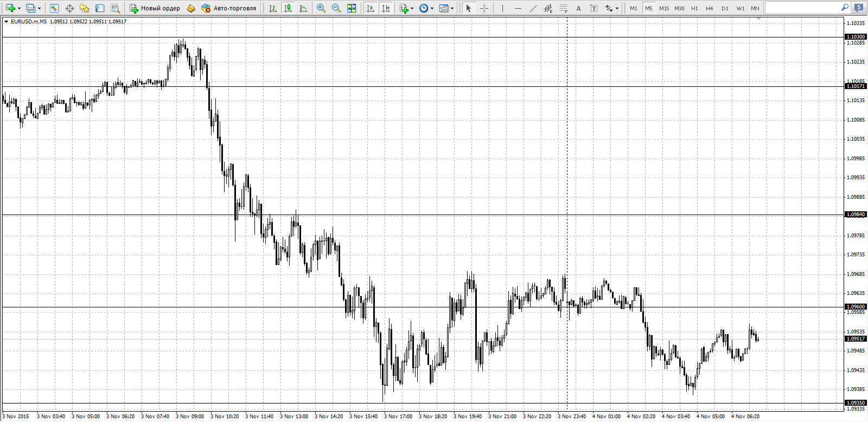Viewport: 868px width, 422px height.
Task: Switch to MN timeframe
Action: (755, 8)
